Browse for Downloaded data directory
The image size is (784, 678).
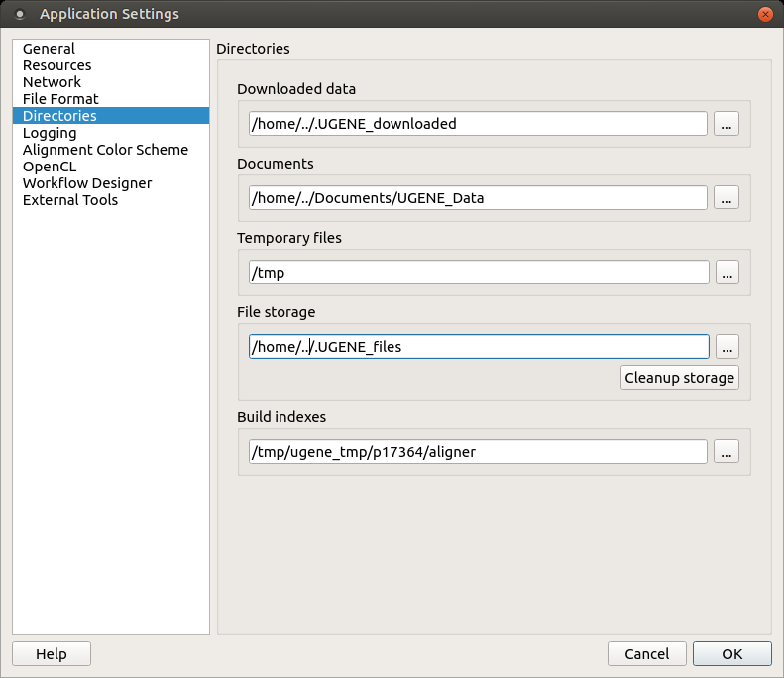(x=726, y=124)
